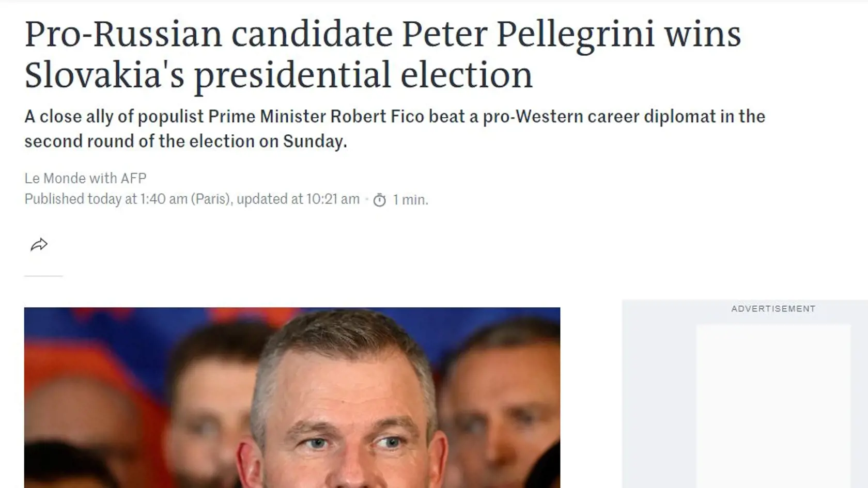868x488 pixels.
Task: Click the '1 min.' reading time label
Action: [x=410, y=199]
